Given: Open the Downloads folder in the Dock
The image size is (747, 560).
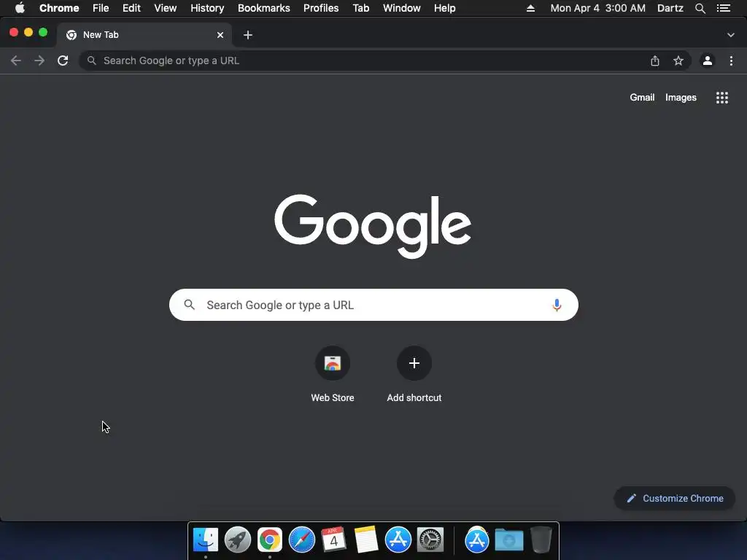Looking at the screenshot, I should [508, 540].
